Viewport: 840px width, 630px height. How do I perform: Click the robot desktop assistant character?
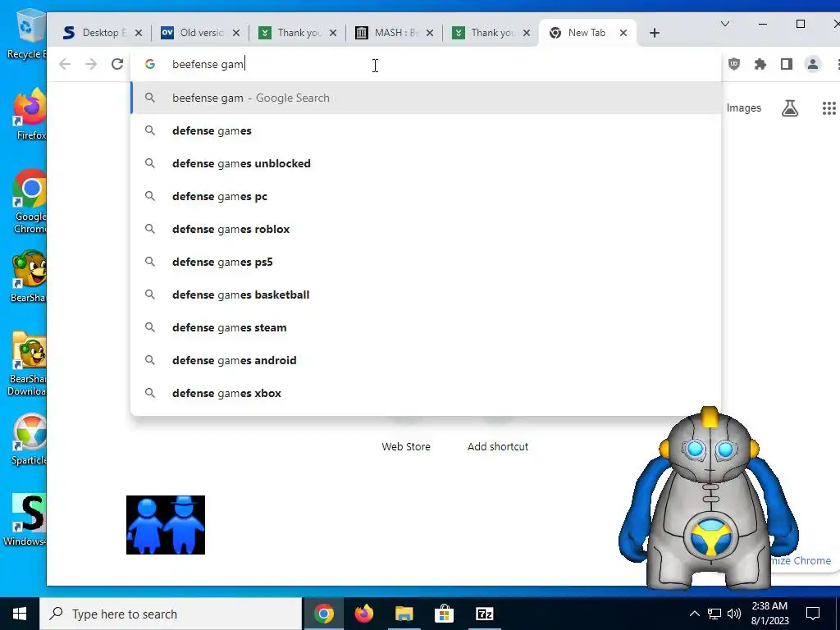point(709,498)
